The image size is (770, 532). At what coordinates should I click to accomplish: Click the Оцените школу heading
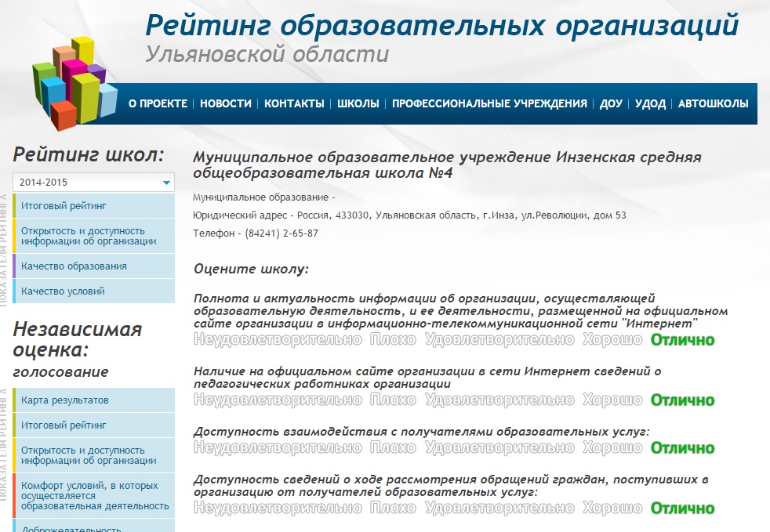pos(251,269)
